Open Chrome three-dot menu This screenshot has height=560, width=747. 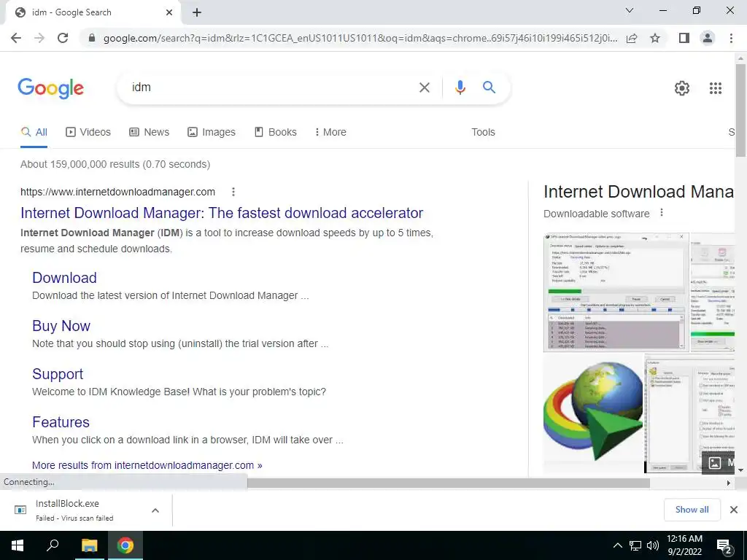tap(731, 38)
